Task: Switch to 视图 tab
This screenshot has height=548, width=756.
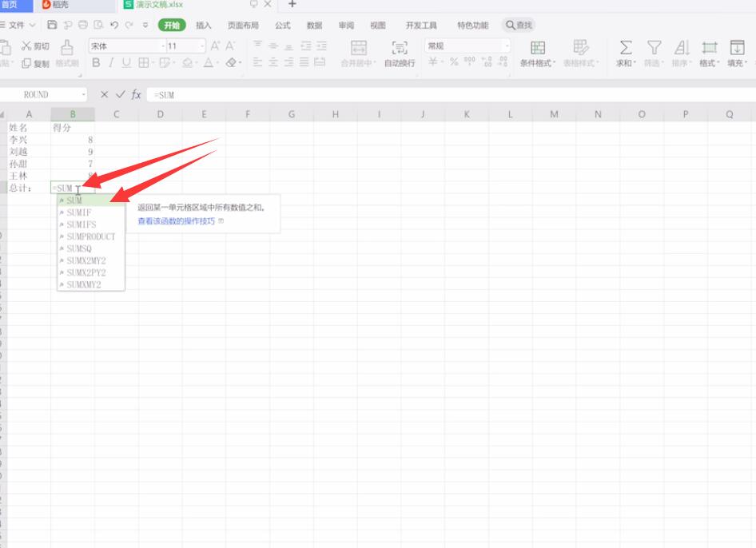Action: (x=377, y=25)
